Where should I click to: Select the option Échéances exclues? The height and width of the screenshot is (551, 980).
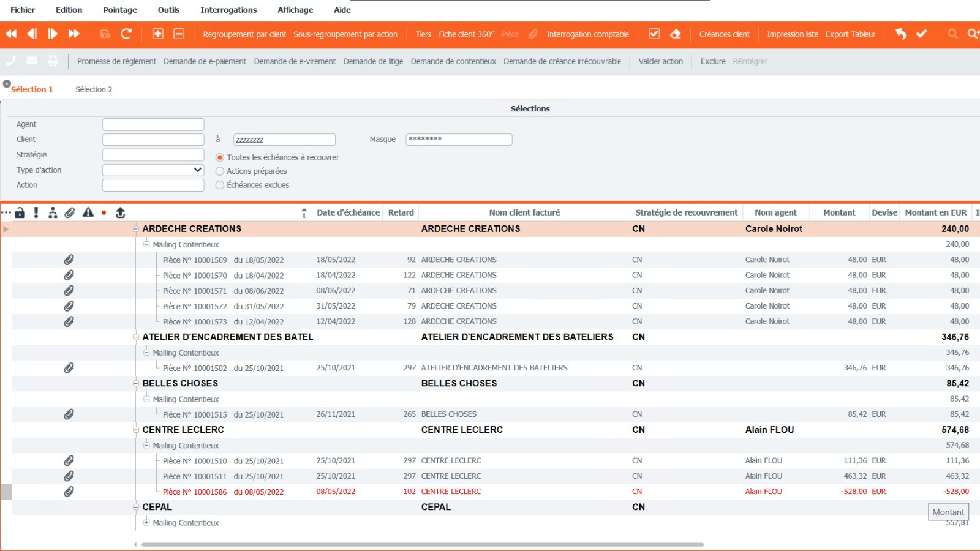pos(219,185)
